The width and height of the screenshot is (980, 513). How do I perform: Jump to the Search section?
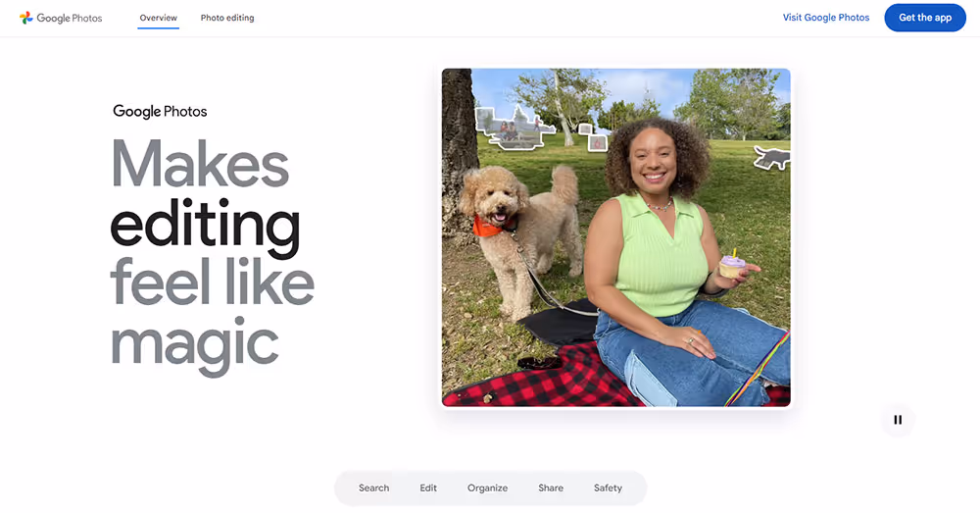[x=373, y=487]
